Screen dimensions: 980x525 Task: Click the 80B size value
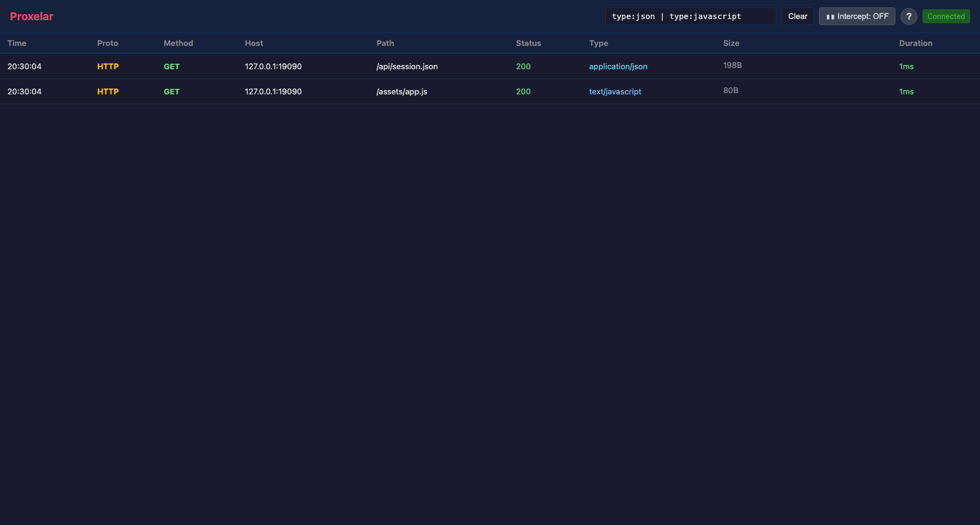[731, 91]
